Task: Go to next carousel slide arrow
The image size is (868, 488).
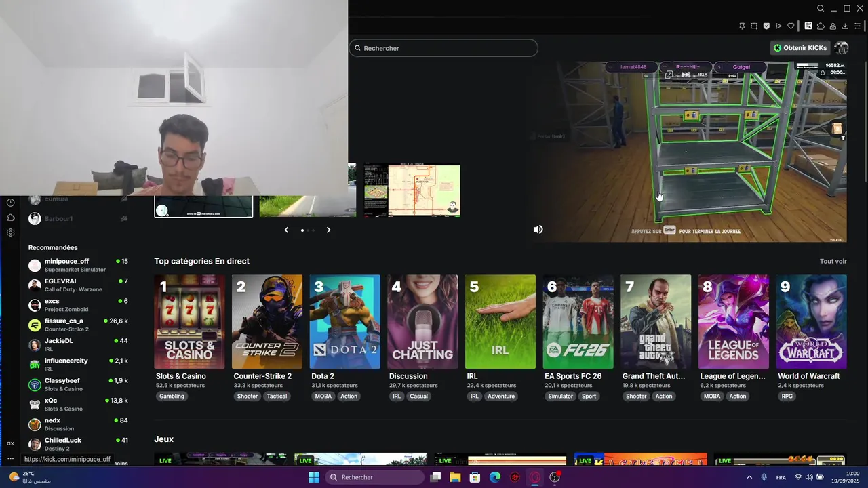Action: (x=328, y=230)
